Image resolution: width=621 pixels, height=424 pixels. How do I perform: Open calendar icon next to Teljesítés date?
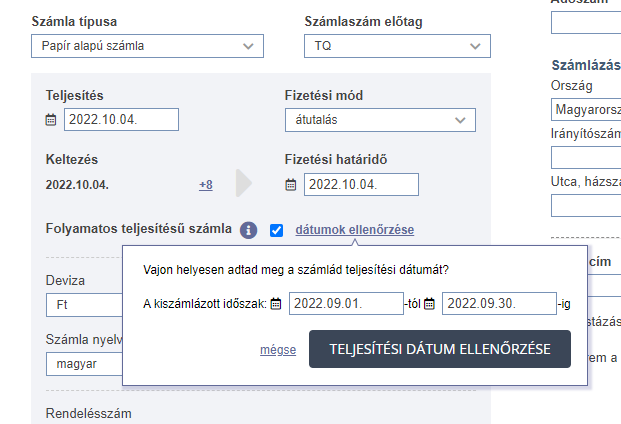point(51,120)
